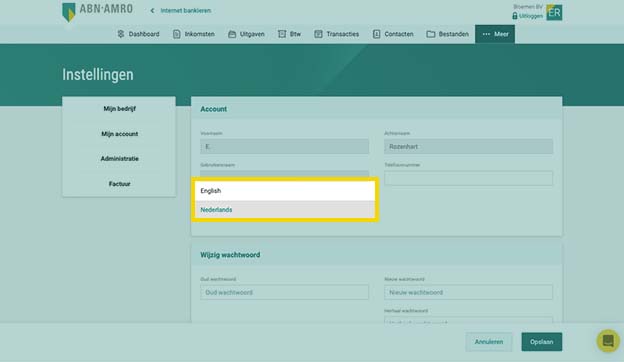The height and width of the screenshot is (362, 624).
Task: Click the back chevron before Internet bankieren
Action: (152, 11)
